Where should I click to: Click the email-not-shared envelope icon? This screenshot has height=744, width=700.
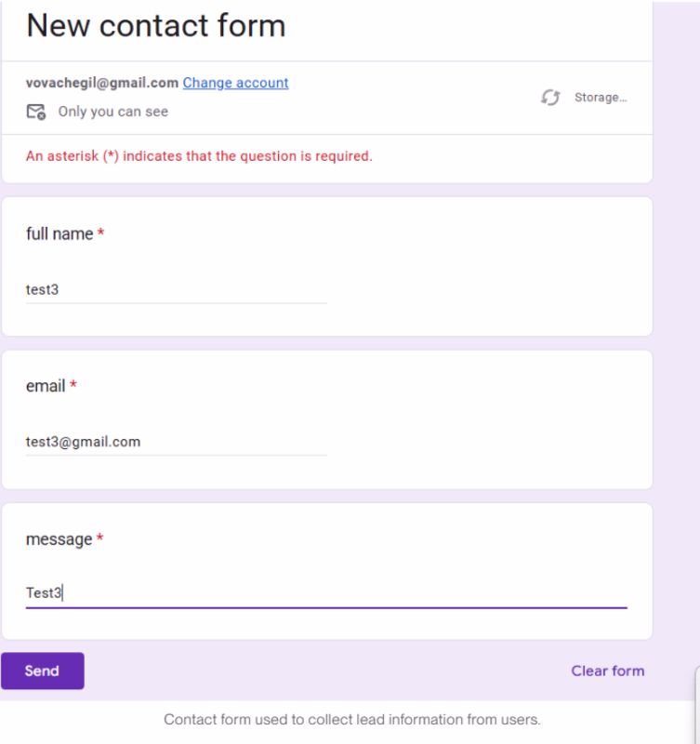(x=36, y=112)
